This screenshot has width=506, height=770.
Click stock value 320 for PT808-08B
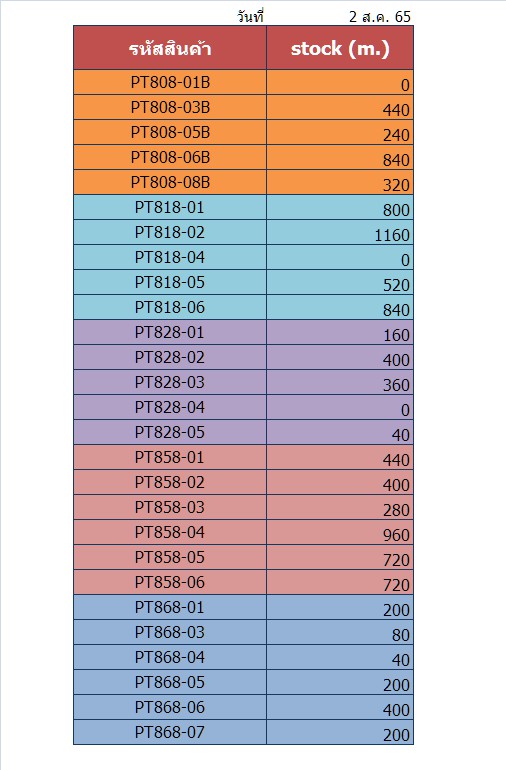[340, 182]
